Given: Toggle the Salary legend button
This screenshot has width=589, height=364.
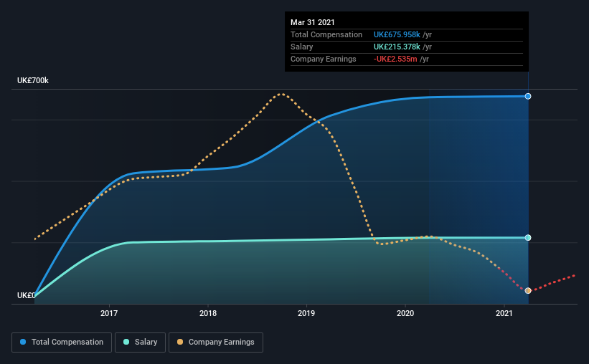Looking at the screenshot, I should click(140, 343).
